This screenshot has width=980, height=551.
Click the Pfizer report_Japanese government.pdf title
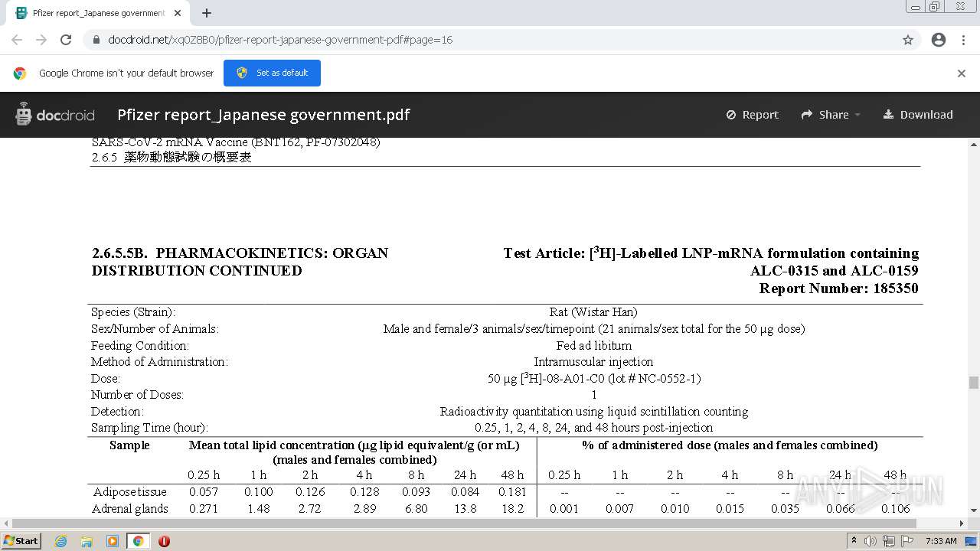(263, 115)
